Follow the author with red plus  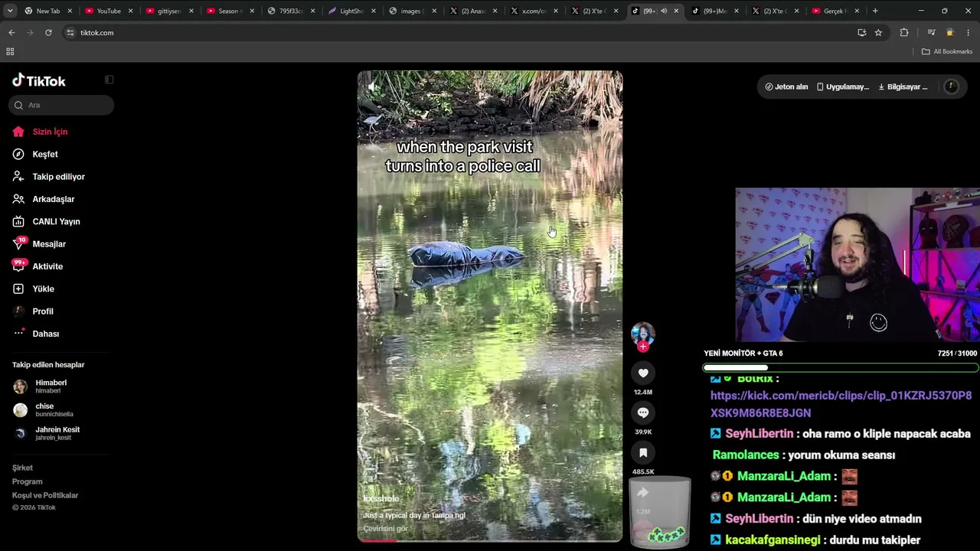click(x=643, y=347)
